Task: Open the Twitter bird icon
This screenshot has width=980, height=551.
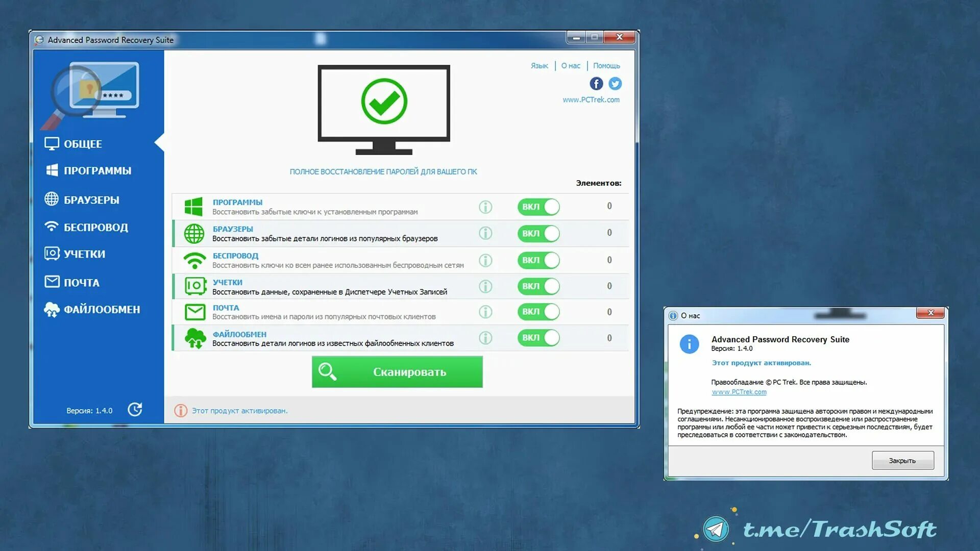Action: coord(615,83)
